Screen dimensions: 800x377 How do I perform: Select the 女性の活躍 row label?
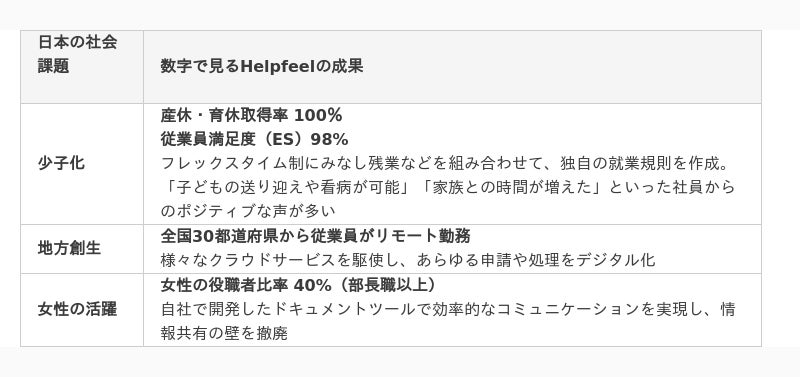coord(78,309)
